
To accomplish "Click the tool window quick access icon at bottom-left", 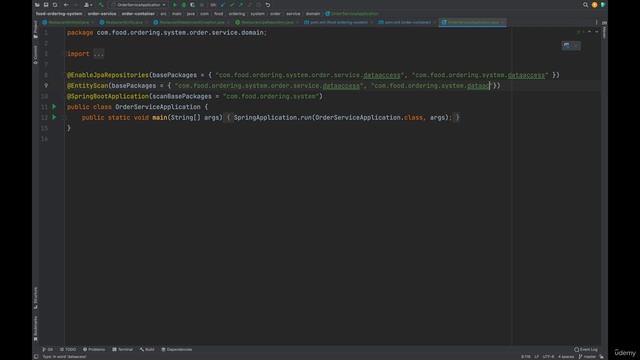I will [x=36, y=357].
